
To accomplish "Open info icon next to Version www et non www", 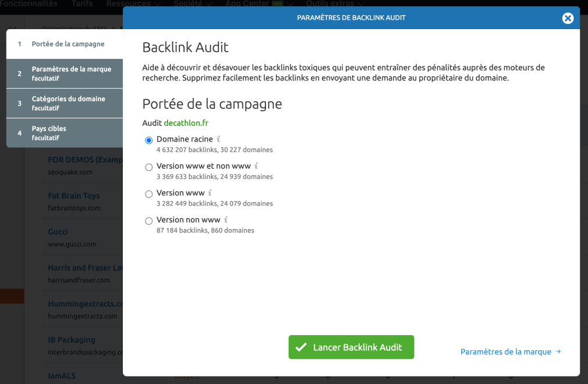I will [256, 166].
